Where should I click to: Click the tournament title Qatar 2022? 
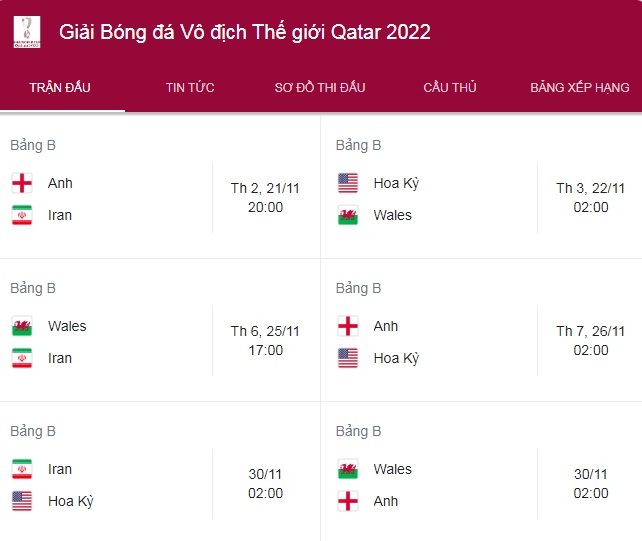tap(245, 32)
